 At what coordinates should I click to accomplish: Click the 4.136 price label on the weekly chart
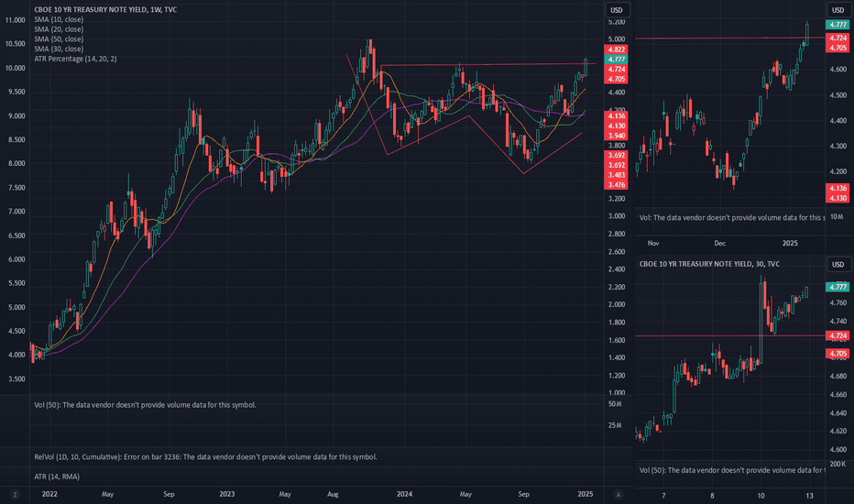[617, 116]
